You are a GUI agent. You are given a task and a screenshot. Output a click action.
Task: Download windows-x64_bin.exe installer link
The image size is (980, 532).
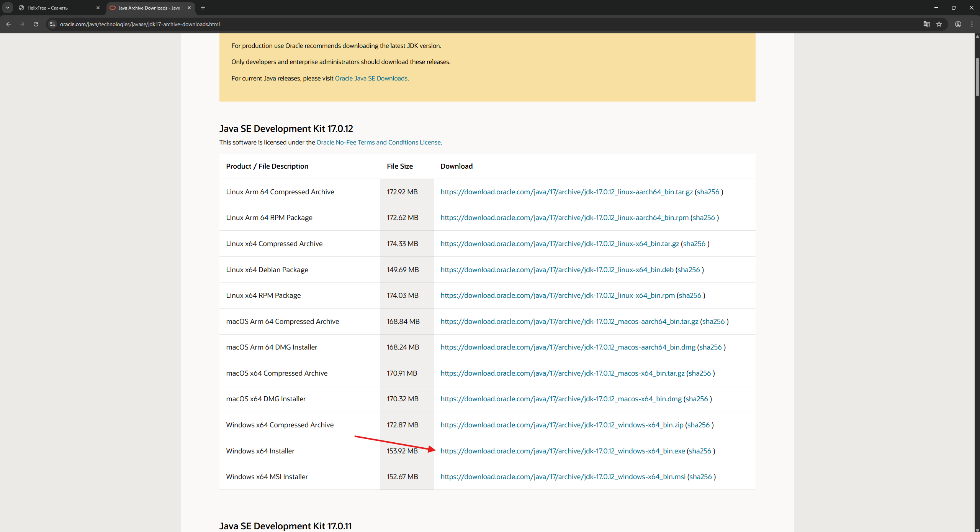(563, 451)
